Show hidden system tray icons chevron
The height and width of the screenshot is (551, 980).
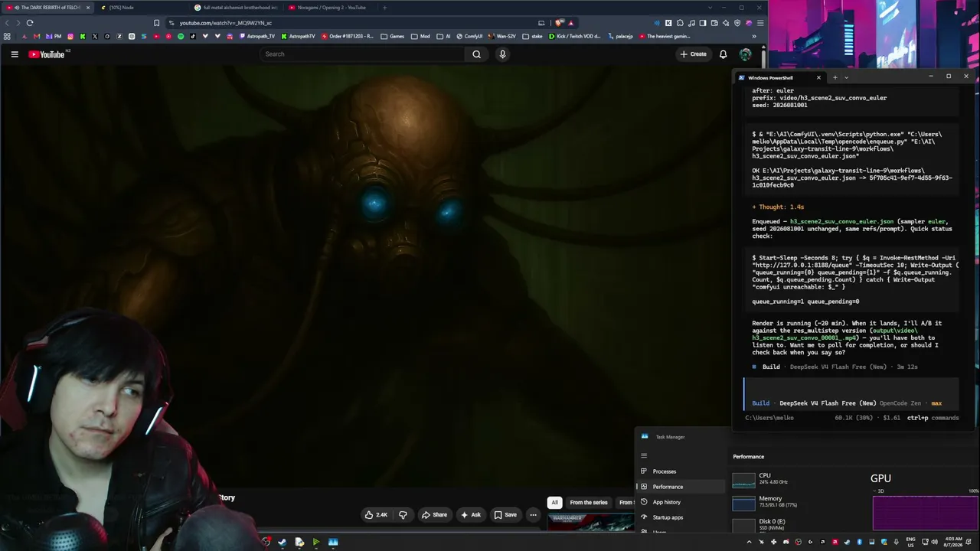click(x=750, y=542)
